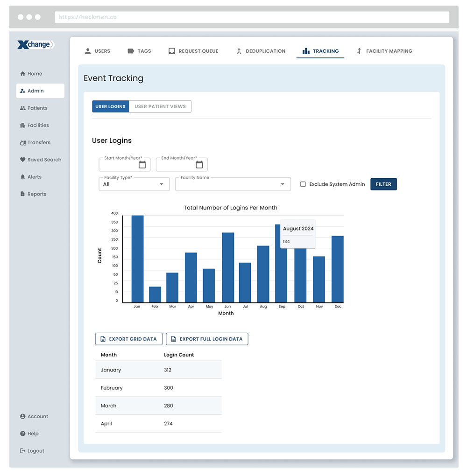Open Alerts using the bell icon
This screenshot has width=467, height=476.
22,177
